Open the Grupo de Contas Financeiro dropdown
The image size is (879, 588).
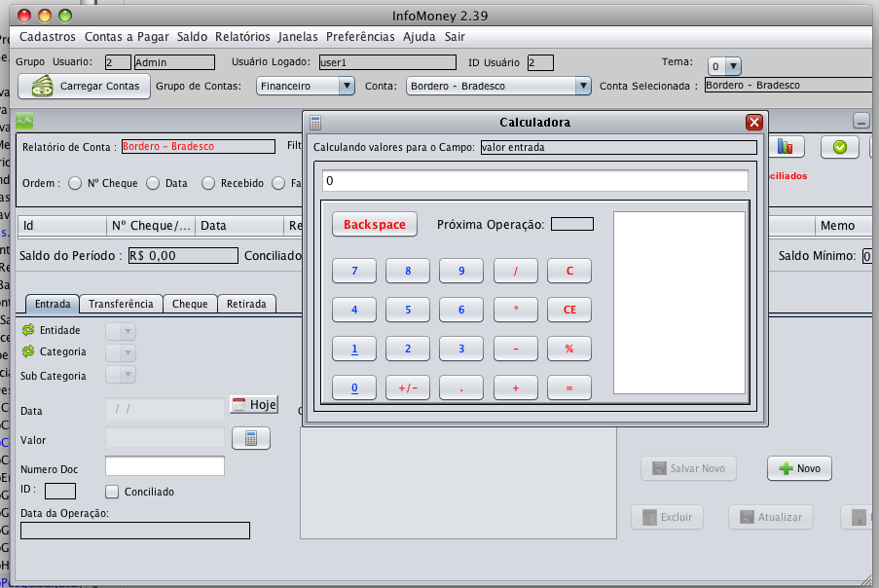306,86
